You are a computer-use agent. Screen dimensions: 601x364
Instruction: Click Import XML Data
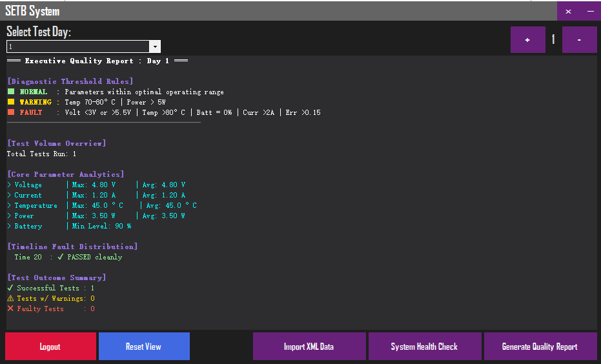[x=309, y=347]
